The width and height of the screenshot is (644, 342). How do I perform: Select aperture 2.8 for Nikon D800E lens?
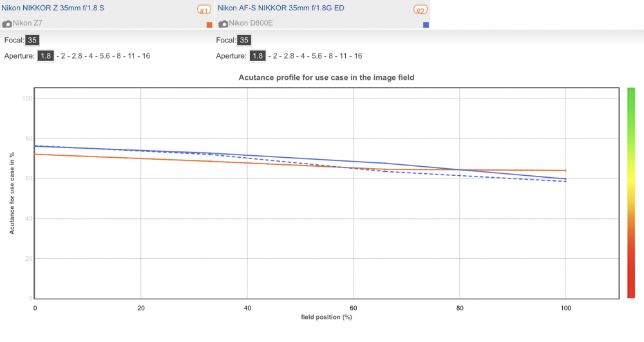click(289, 56)
